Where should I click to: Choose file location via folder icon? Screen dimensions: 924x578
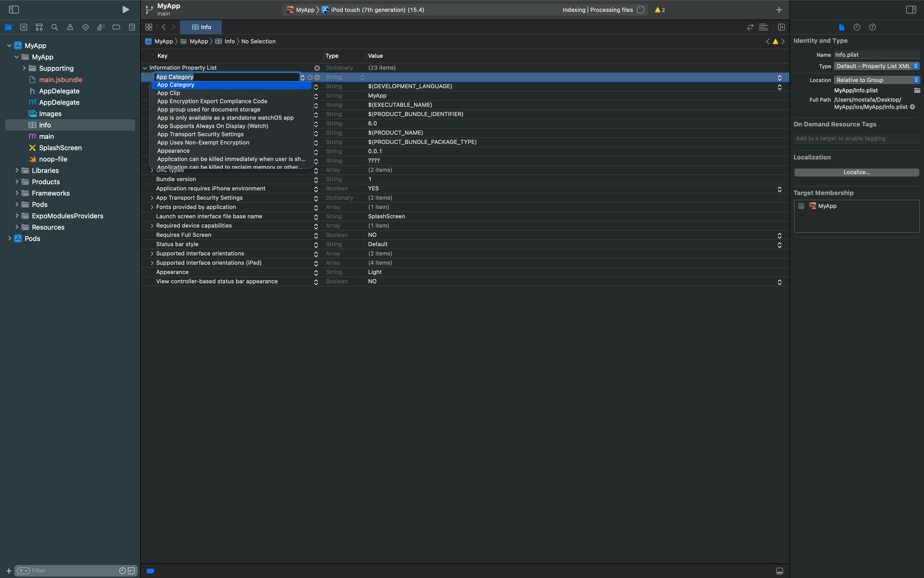[917, 91]
